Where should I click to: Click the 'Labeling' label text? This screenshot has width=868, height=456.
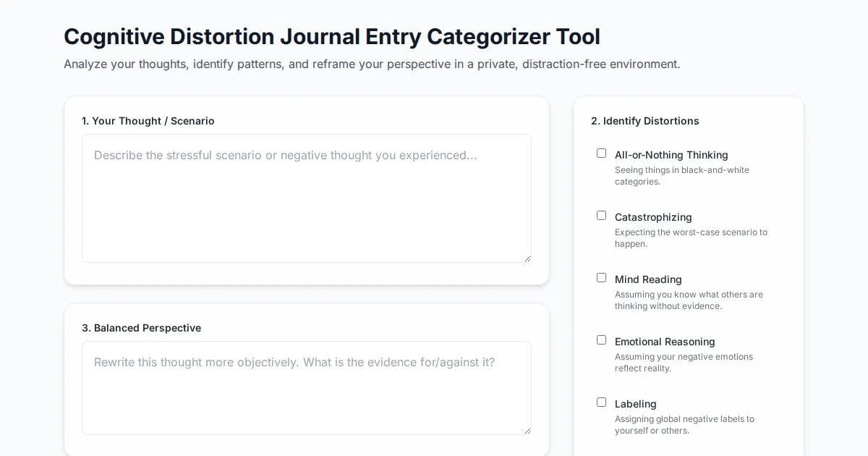click(635, 404)
